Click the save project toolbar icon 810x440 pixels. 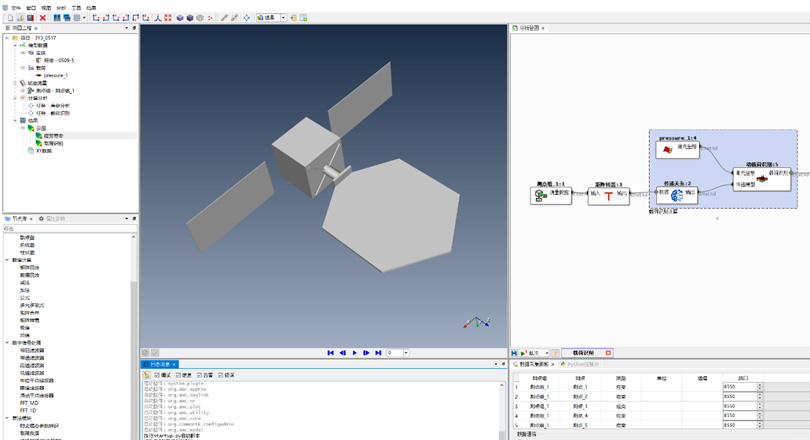coord(30,18)
